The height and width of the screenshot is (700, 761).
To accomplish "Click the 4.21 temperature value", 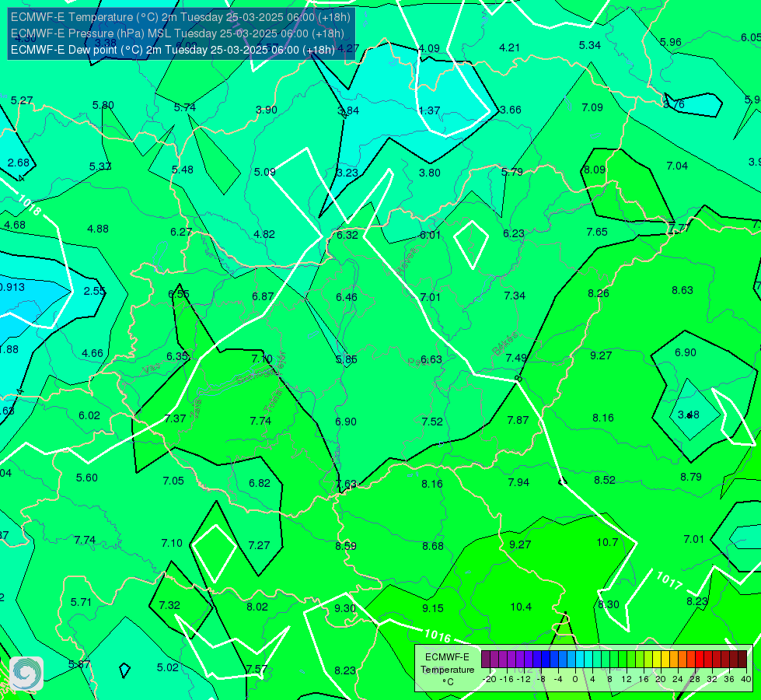I will tap(509, 47).
